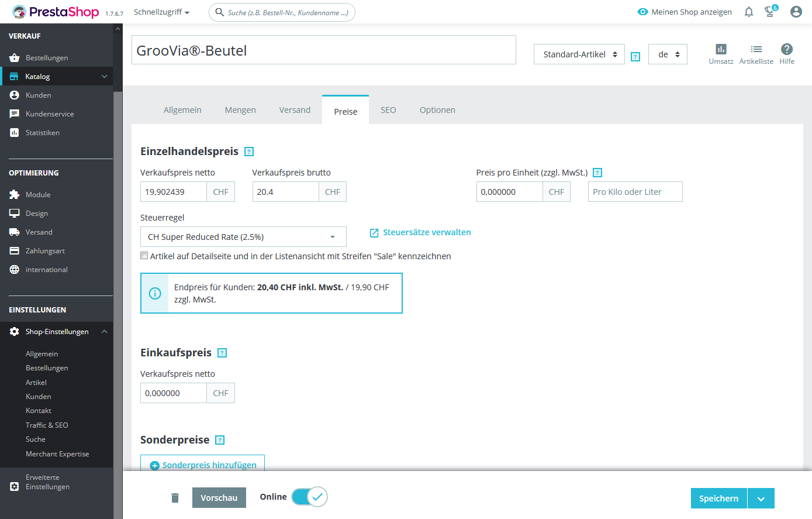This screenshot has height=519, width=812.
Task: Switch to the SEO tab
Action: tap(388, 110)
